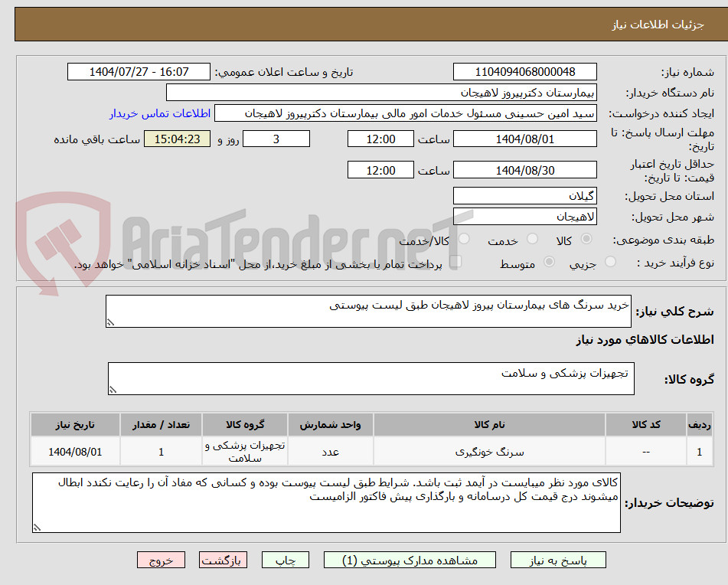This screenshot has height=585, width=728.
Task: Click the گروه کالا table column header
Action: click(x=245, y=425)
